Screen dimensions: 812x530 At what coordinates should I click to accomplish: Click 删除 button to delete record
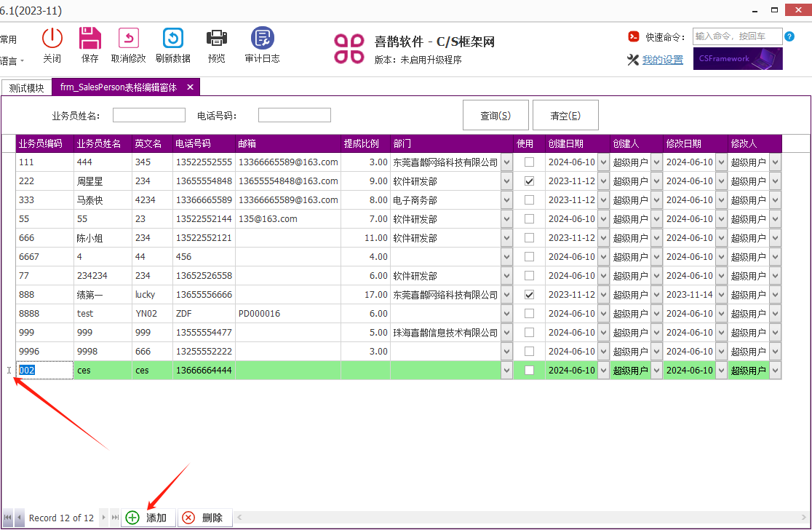coord(204,518)
